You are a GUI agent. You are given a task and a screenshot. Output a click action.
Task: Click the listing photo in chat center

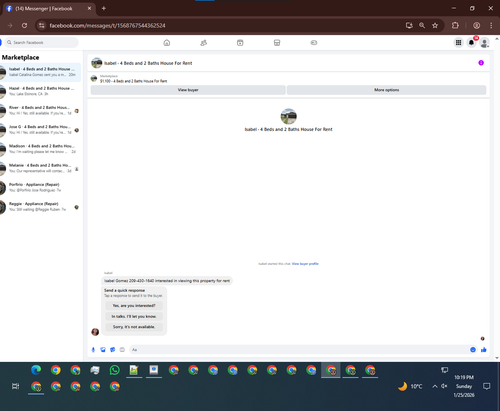[289, 116]
